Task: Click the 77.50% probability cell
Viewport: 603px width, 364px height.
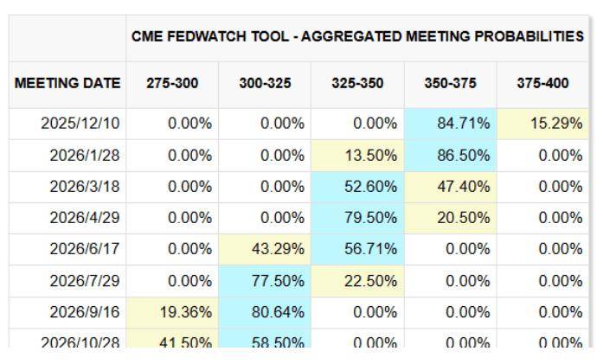Action: pyautogui.click(x=277, y=281)
